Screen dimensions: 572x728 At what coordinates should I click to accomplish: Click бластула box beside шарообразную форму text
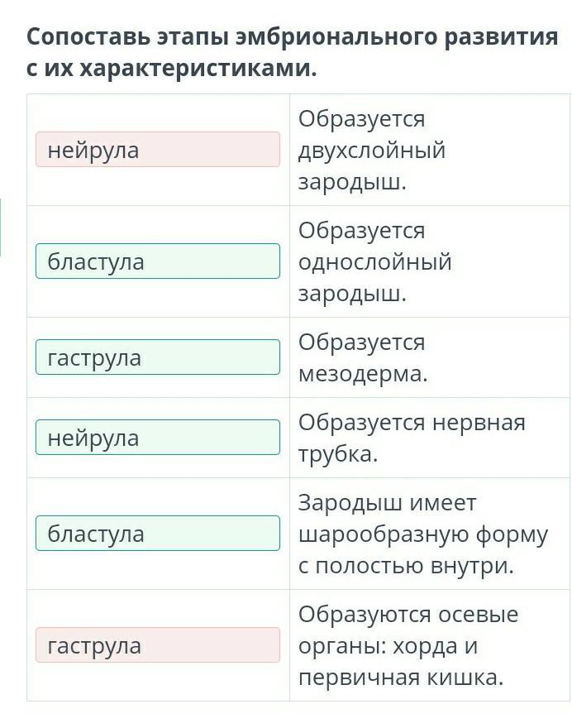[157, 534]
